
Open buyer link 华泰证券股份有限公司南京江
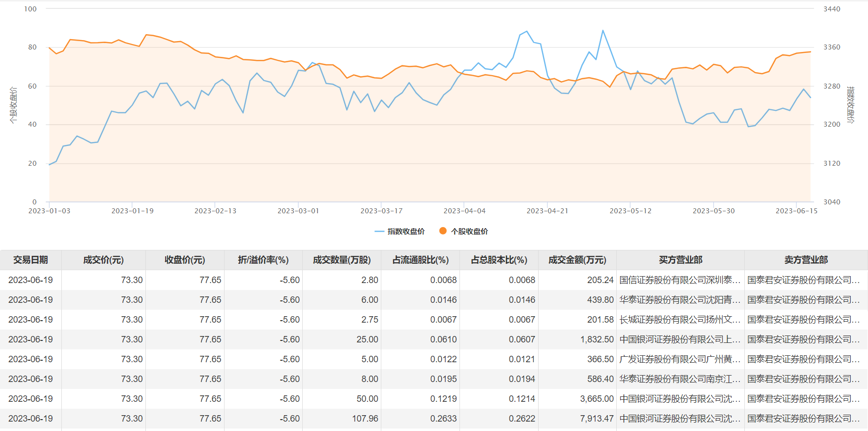[680, 379]
